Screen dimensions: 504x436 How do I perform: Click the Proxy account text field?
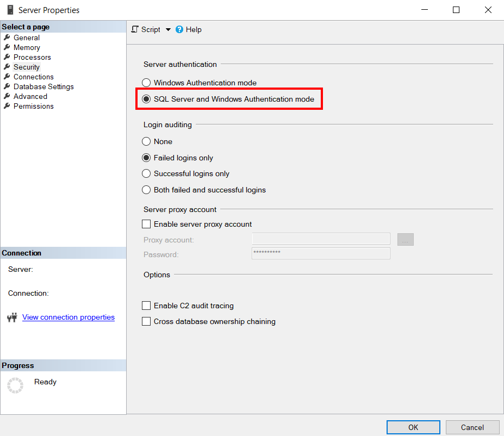click(x=321, y=239)
